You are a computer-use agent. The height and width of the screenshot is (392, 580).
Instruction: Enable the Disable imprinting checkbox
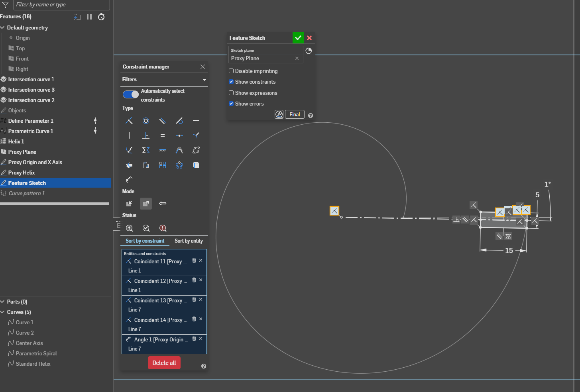tap(231, 71)
